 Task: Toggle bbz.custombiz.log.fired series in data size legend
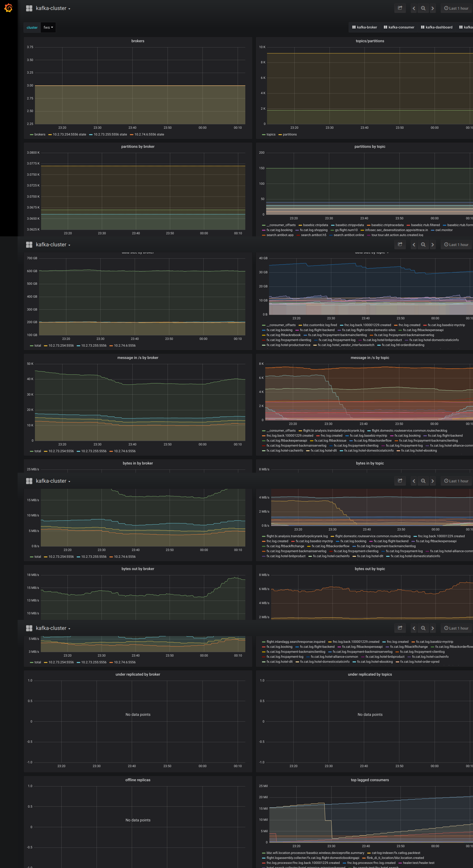click(320, 325)
